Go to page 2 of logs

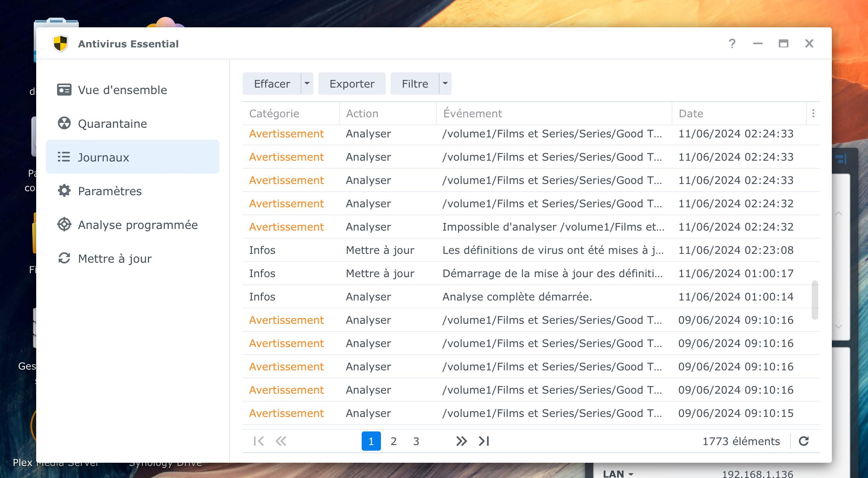coord(394,441)
